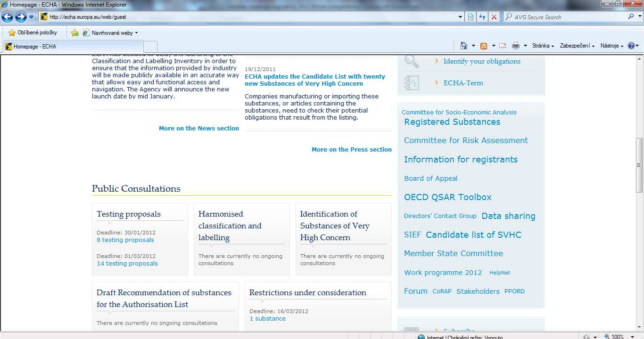
Task: Click the CoRAP tag
Action: coord(442,291)
